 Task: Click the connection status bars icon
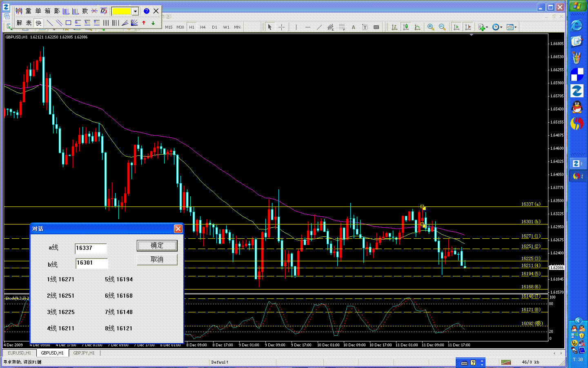[506, 362]
